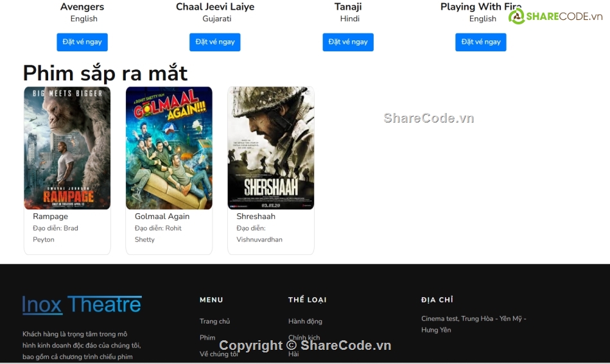
Task: Open the Rampage movie poster
Action: pyautogui.click(x=67, y=148)
